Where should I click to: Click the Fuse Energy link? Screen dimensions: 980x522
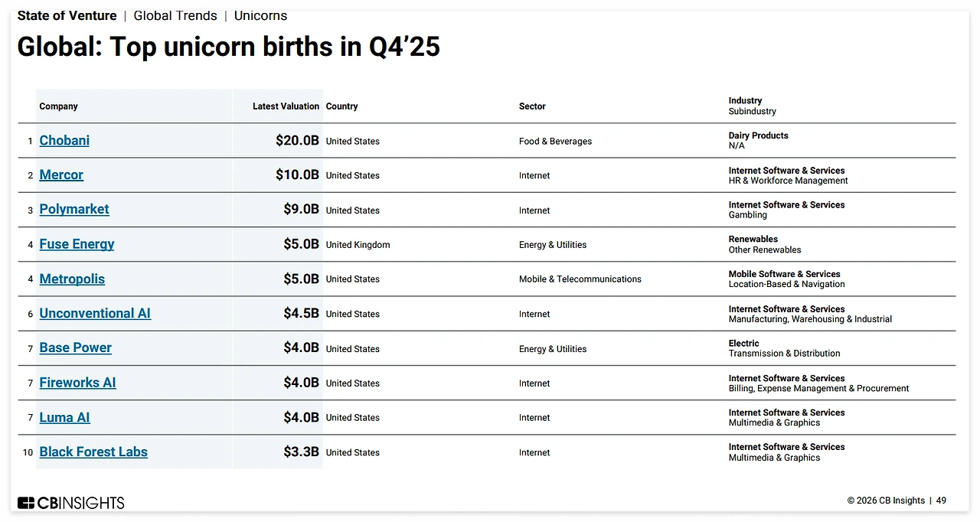coord(77,244)
